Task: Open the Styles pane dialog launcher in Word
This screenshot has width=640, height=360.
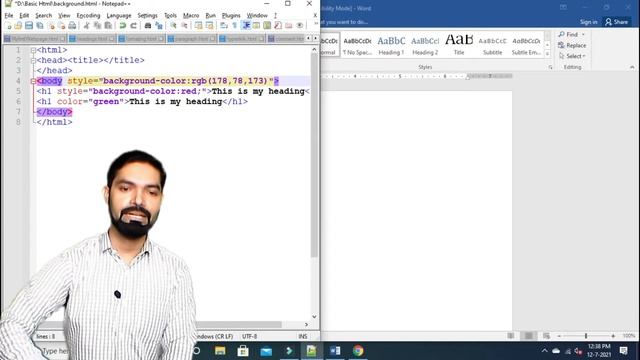Action: (550, 67)
